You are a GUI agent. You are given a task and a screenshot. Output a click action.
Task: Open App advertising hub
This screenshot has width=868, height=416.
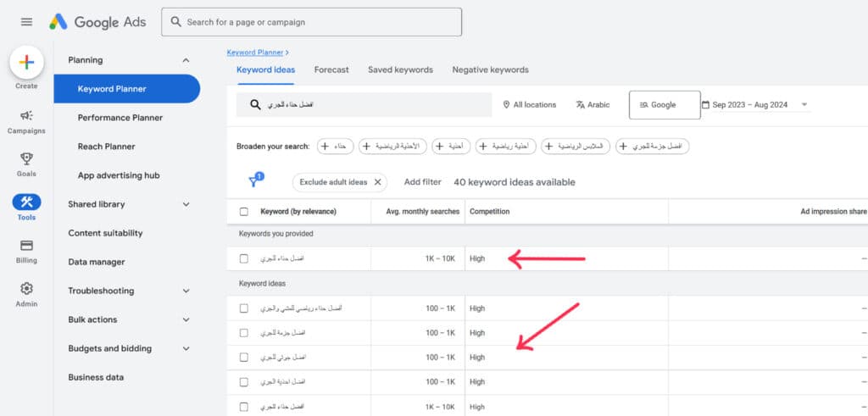coord(119,175)
